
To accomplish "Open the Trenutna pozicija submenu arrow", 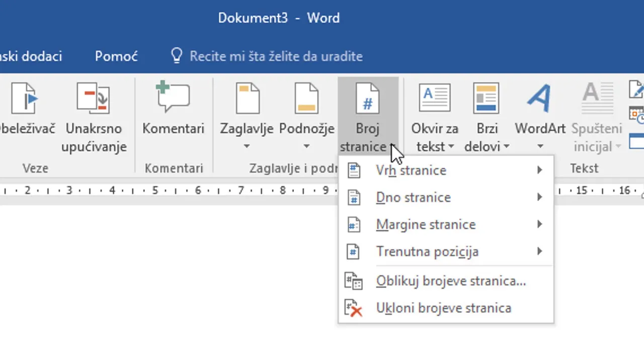I will tap(539, 251).
